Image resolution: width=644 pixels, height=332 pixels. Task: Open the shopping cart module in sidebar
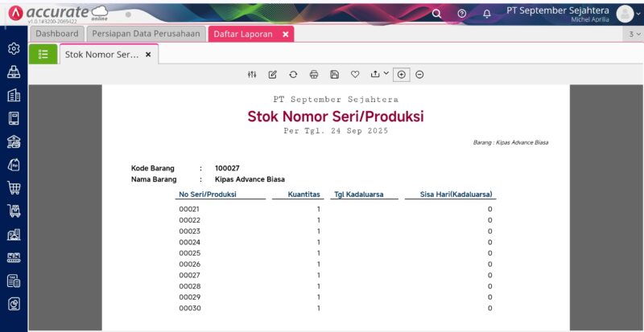(14, 188)
